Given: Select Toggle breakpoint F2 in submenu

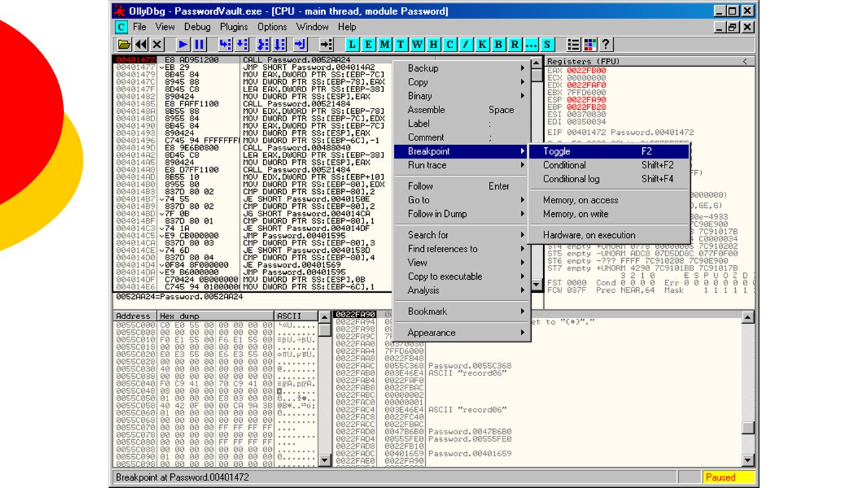Looking at the screenshot, I should point(609,151).
